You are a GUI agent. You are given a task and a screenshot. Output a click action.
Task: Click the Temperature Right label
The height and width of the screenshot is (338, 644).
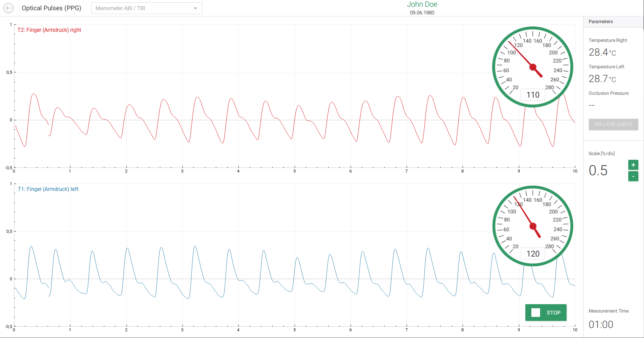click(608, 40)
